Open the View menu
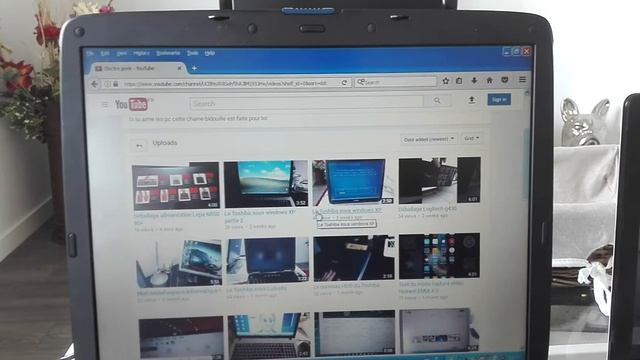Screen dimensions: 640x360 tap(122, 53)
